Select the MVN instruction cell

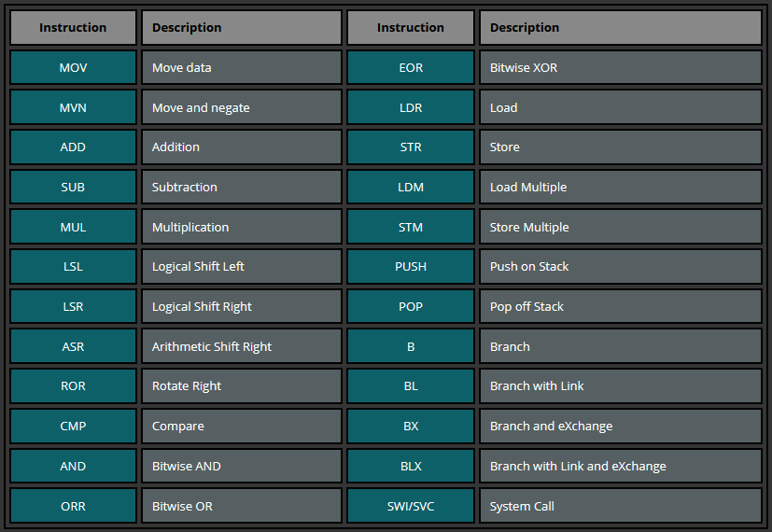point(73,107)
